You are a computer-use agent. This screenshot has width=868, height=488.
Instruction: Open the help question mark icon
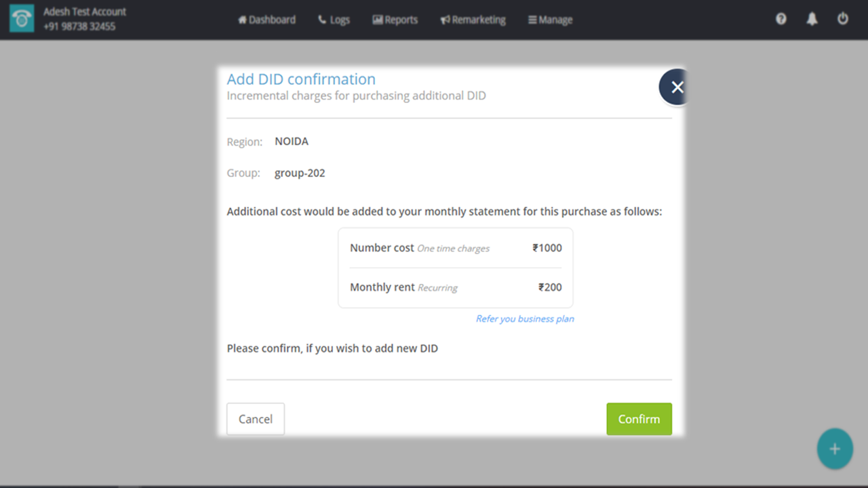coord(781,19)
